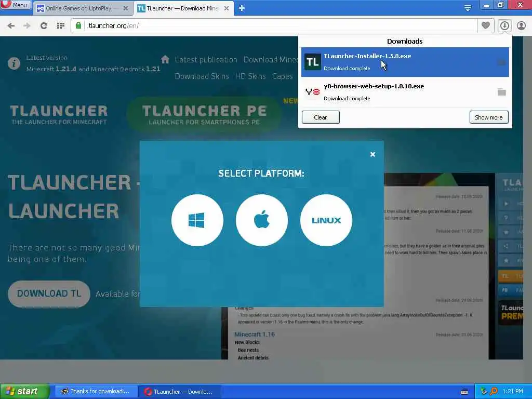Open the Minecraft 1.16 changelog heading
Screen dimensions: 532x399
255,334
